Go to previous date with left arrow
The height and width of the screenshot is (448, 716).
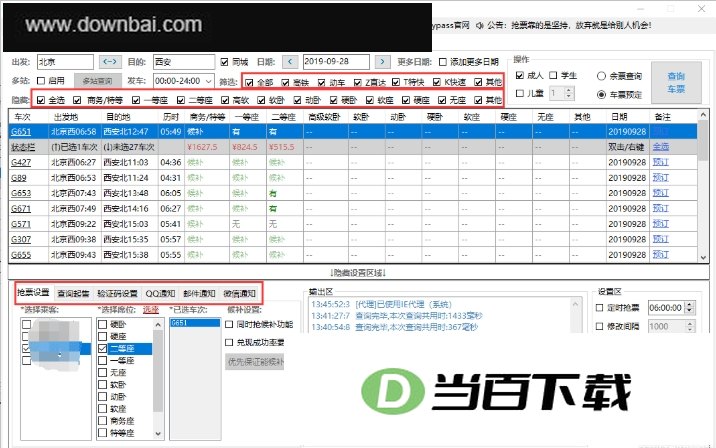coord(290,61)
